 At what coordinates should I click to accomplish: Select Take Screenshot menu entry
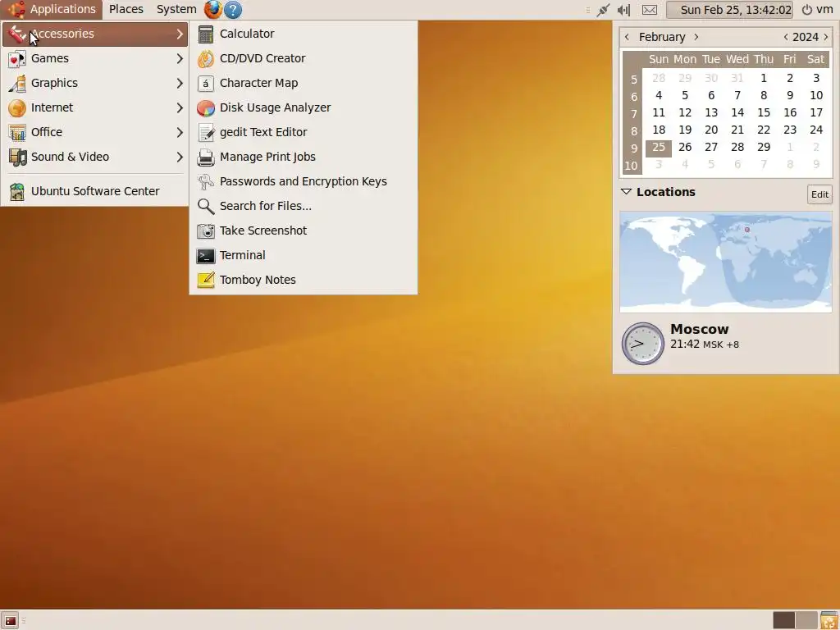tap(304, 231)
